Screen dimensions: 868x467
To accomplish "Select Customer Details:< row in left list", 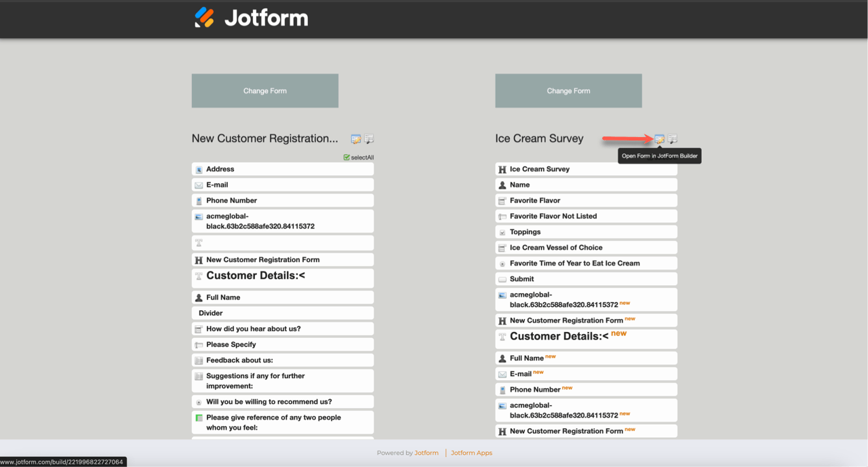I will (283, 278).
